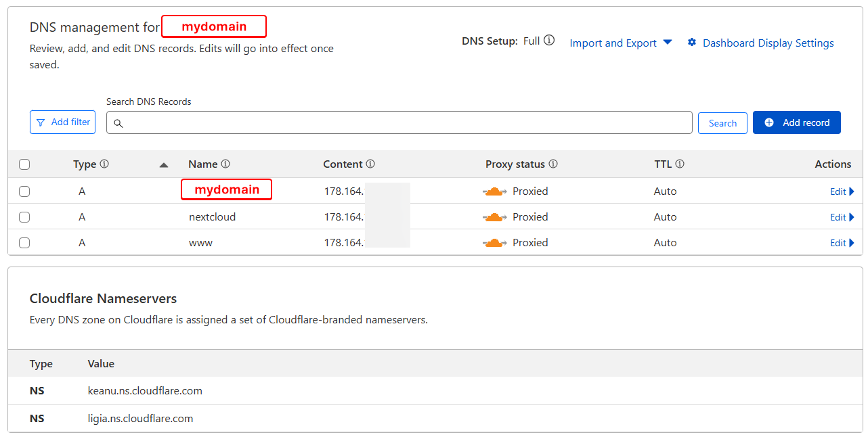Check the box for the mydomain A record
This screenshot has height=437, width=868.
tap(24, 191)
